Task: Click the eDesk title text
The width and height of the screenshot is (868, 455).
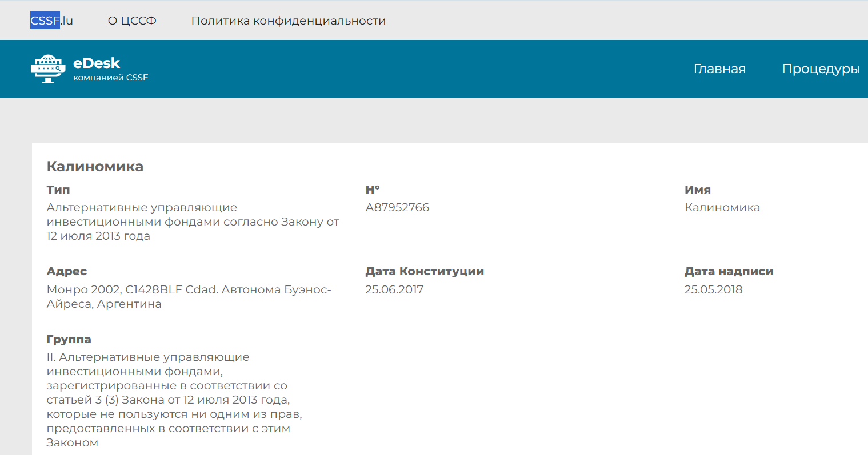Action: pos(97,63)
